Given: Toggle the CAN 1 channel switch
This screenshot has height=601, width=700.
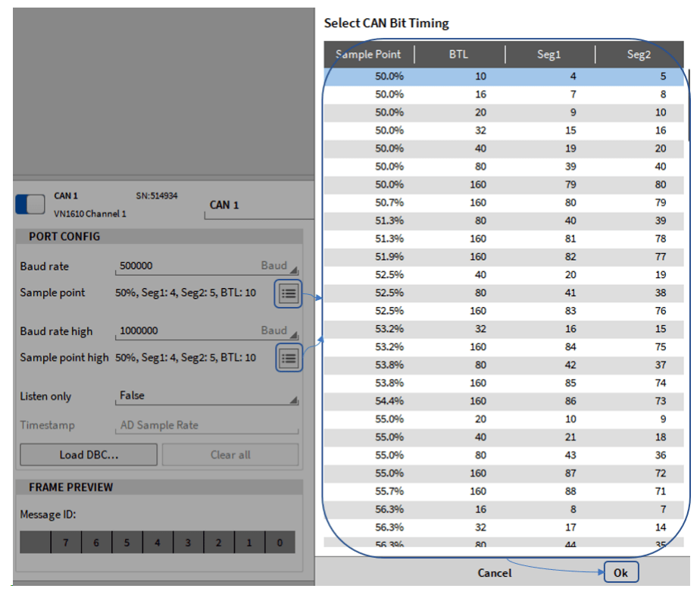Looking at the screenshot, I should 30,204.
